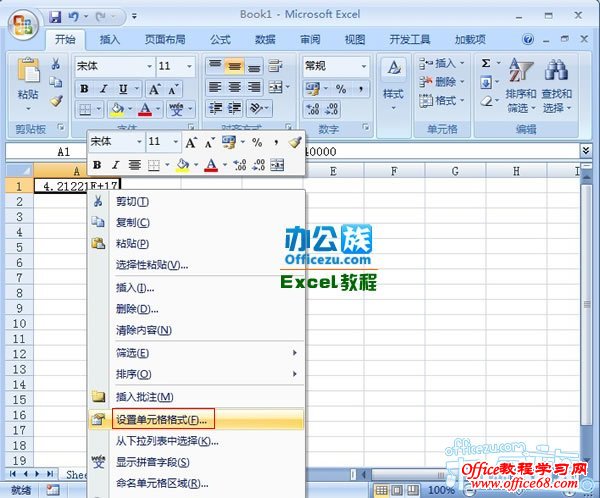This screenshot has width=600, height=498.
Task: Open the ribbon font size dropdown
Action: [x=189, y=66]
